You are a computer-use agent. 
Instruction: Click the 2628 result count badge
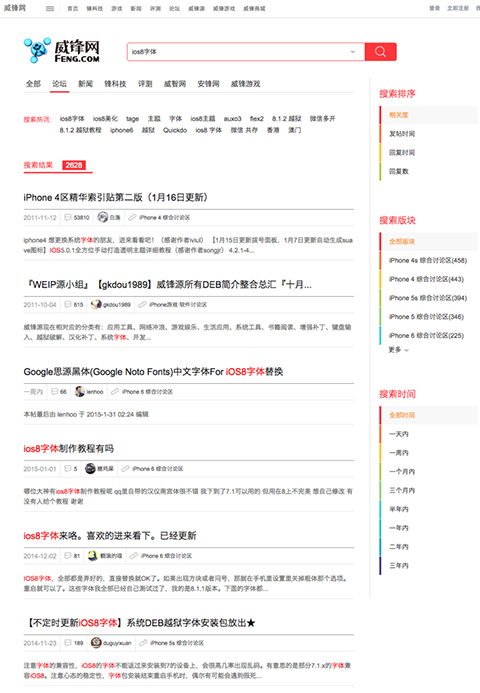74,165
